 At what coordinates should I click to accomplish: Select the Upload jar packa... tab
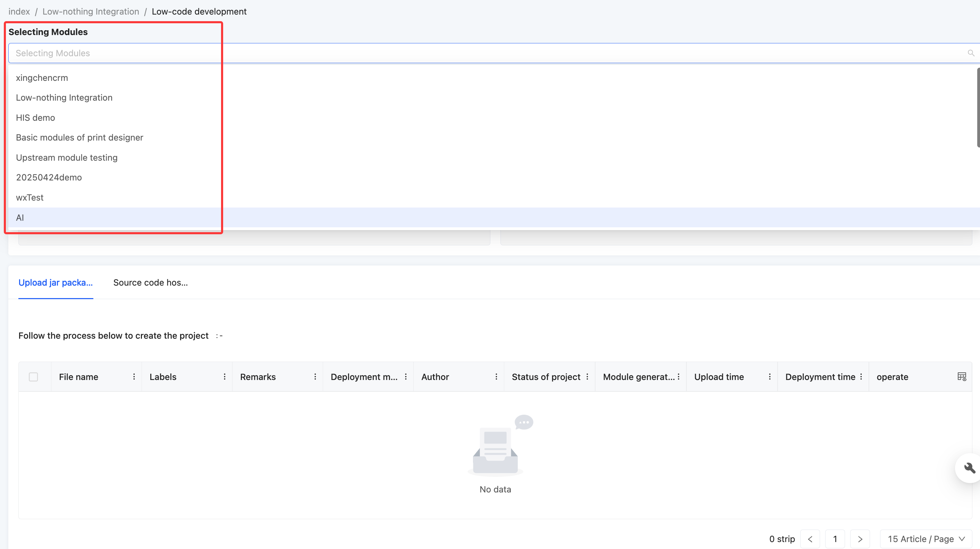click(56, 283)
